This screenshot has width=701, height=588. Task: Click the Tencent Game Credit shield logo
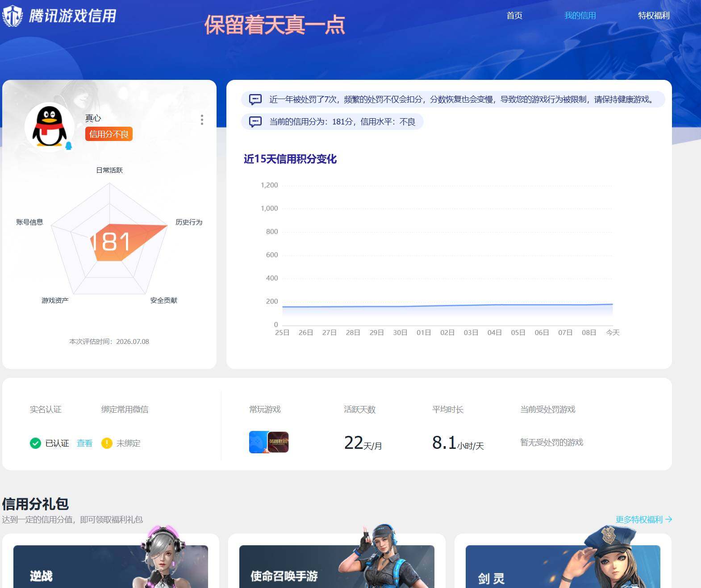point(12,16)
